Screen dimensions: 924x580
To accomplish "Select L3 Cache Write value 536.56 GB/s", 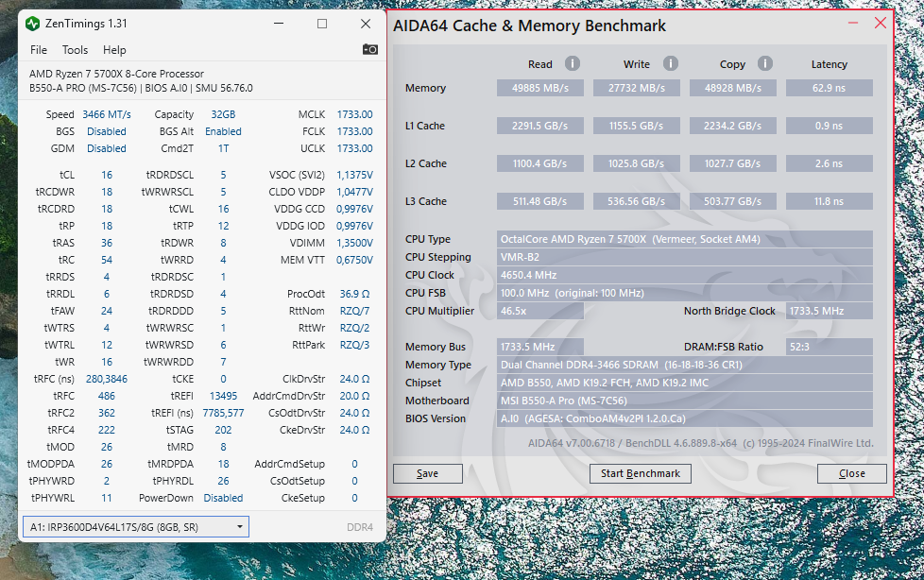I will tap(637, 201).
